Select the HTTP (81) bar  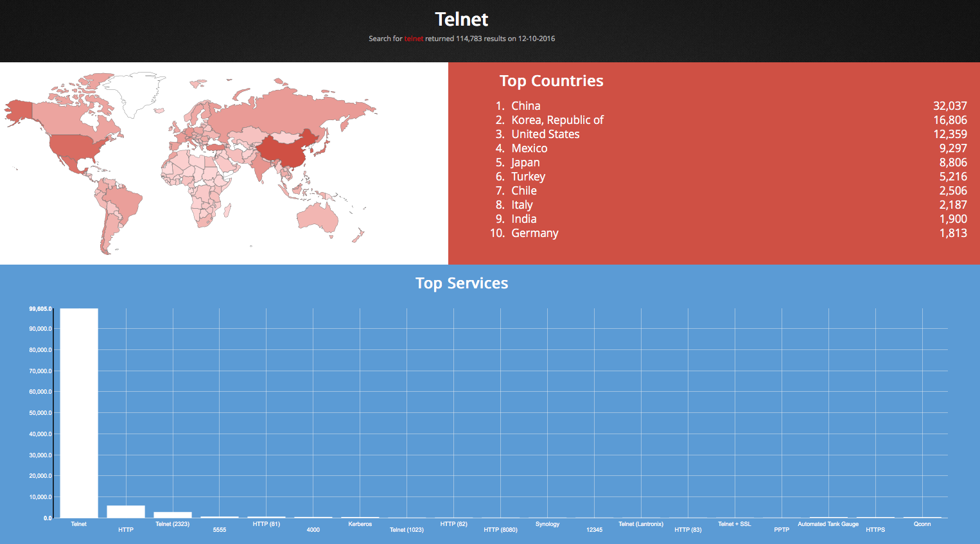(x=266, y=517)
